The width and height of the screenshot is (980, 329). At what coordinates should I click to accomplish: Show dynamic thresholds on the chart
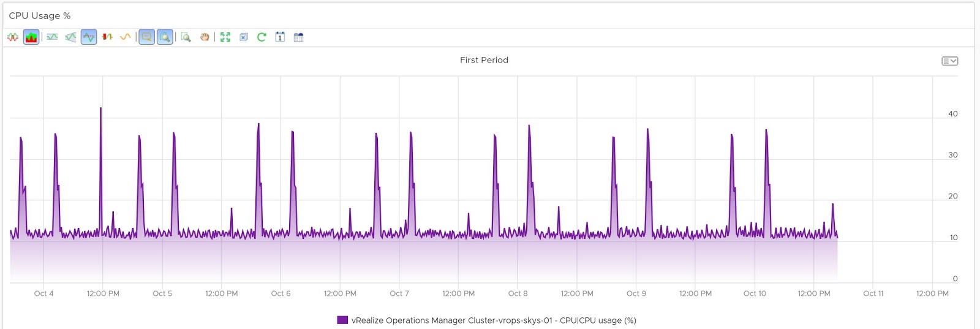coord(53,37)
